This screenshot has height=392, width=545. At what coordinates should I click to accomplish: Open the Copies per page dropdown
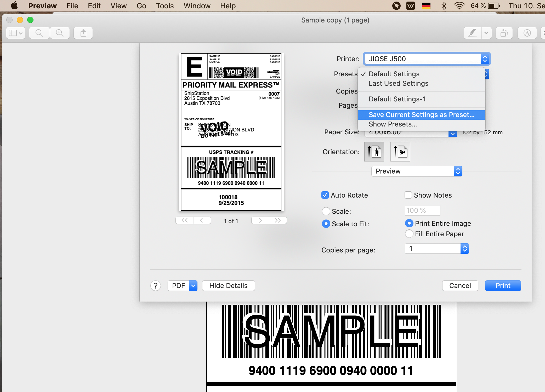(437, 249)
